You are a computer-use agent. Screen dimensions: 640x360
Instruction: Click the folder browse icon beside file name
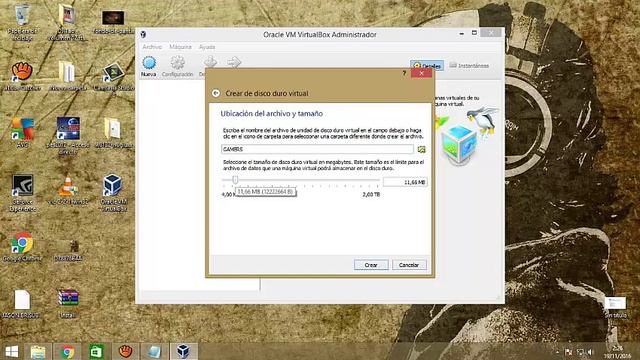coord(421,149)
